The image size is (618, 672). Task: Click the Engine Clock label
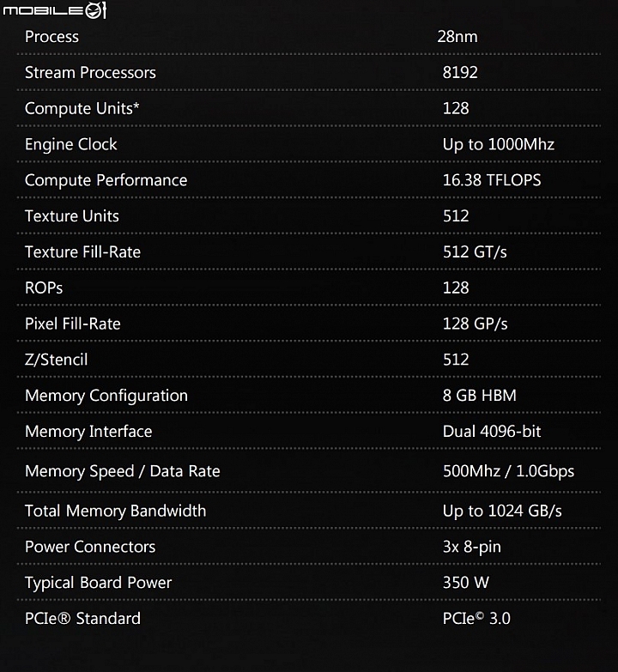[70, 145]
